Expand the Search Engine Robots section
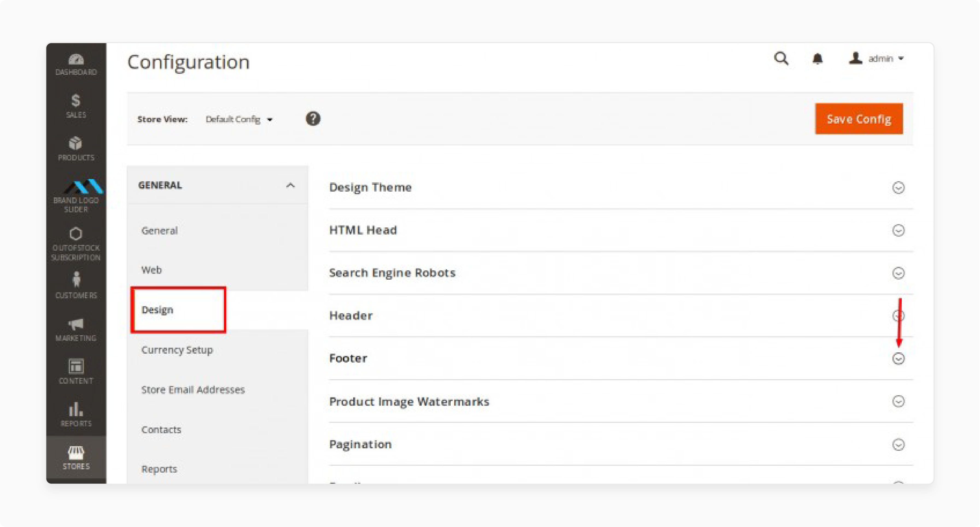Image resolution: width=980 pixels, height=527 pixels. pos(898,273)
